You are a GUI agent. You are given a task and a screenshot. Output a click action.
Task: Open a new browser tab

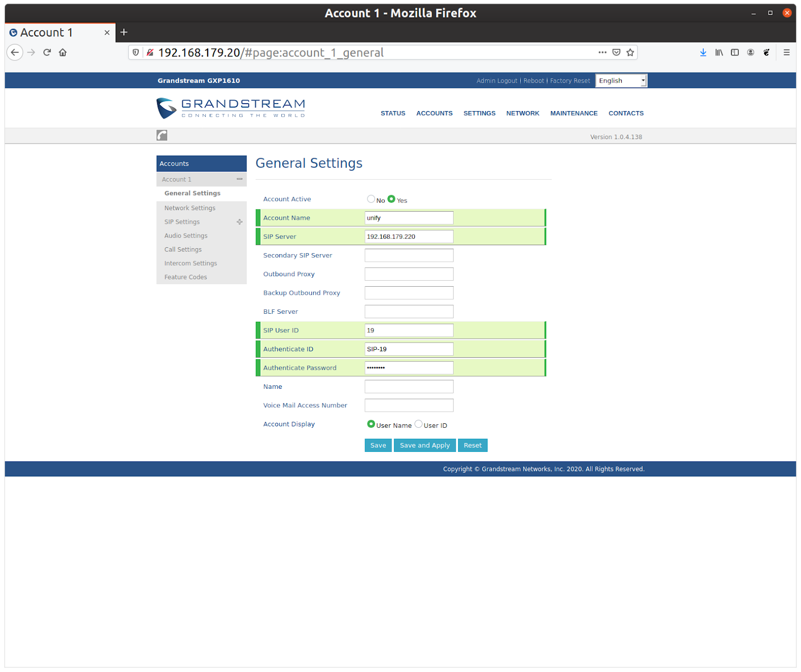124,33
